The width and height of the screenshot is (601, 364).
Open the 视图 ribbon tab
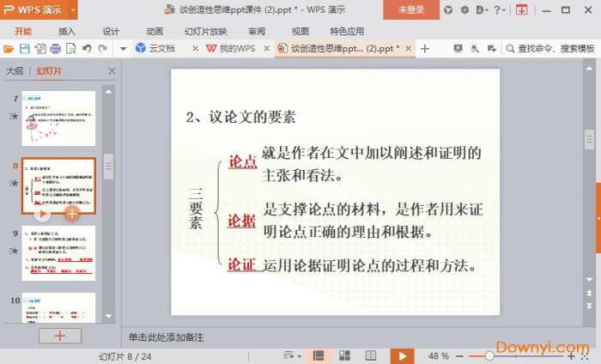tap(300, 31)
